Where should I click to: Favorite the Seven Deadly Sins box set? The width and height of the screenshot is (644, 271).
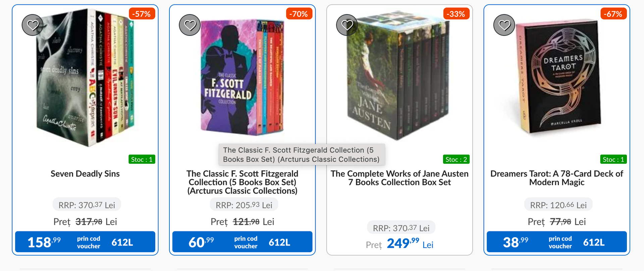point(33,25)
